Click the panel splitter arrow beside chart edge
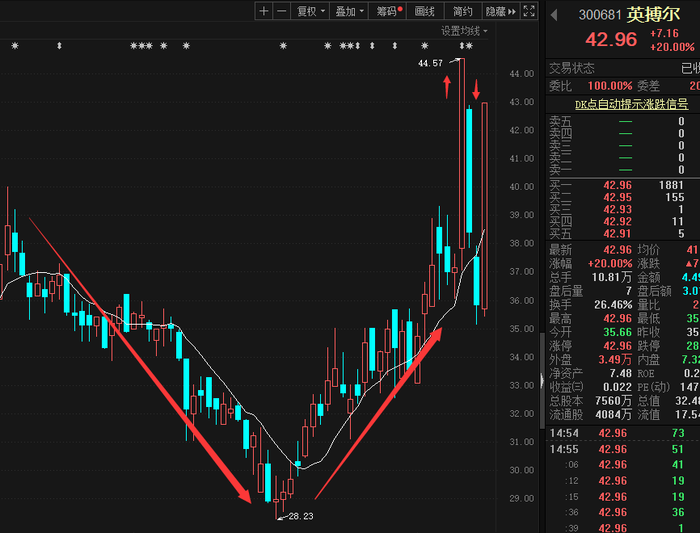Screen dimensions: 700x533 coord(542,381)
